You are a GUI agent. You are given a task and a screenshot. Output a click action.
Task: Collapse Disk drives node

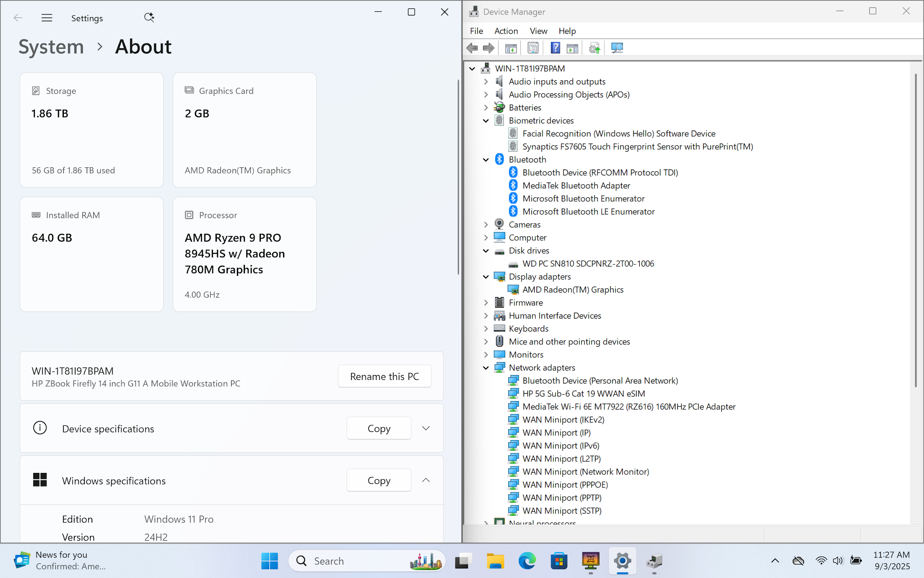pyautogui.click(x=486, y=251)
